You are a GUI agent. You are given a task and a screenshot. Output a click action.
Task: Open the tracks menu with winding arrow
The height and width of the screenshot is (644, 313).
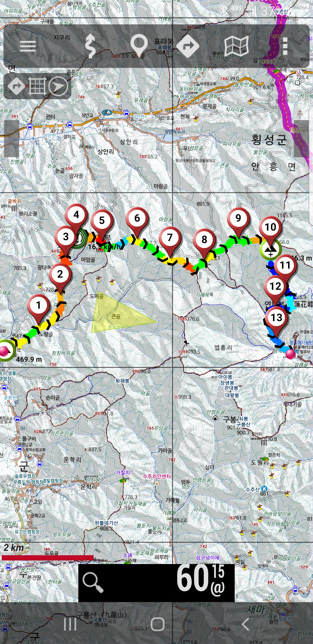(x=91, y=46)
